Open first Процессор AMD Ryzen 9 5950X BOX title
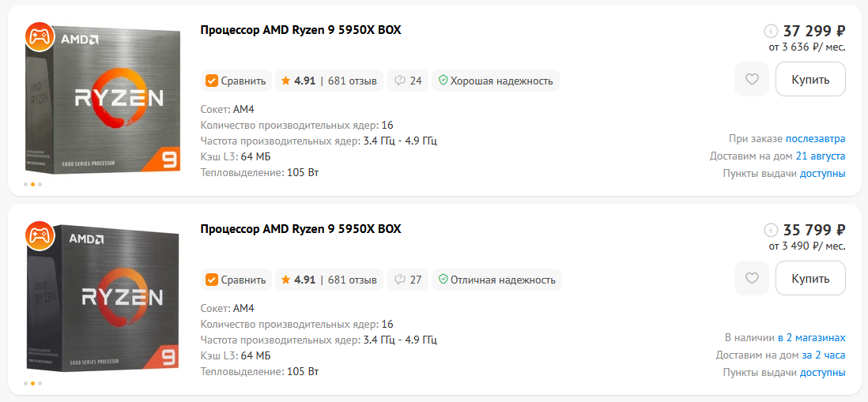The image size is (868, 402). 300,30
